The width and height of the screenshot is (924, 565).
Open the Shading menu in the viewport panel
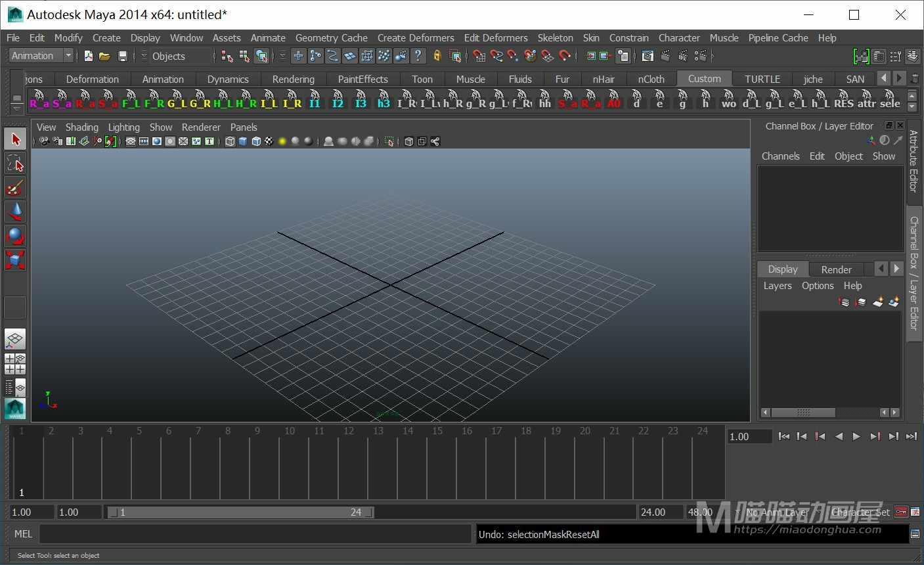coord(81,127)
